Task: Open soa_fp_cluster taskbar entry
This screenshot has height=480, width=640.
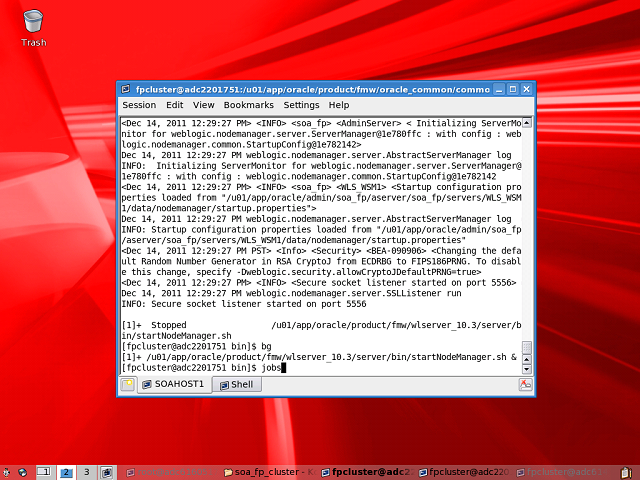Action: pos(270,472)
